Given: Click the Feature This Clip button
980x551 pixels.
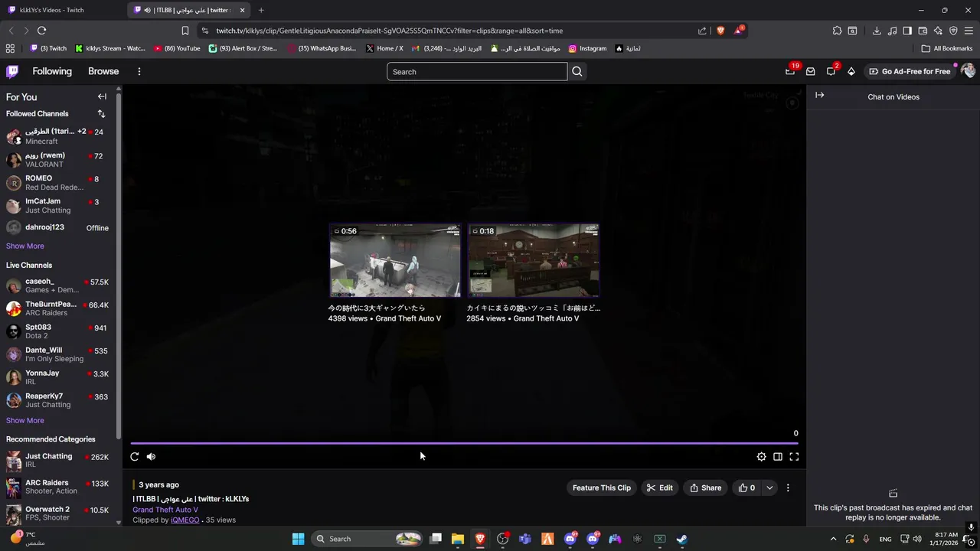Looking at the screenshot, I should click(x=602, y=487).
